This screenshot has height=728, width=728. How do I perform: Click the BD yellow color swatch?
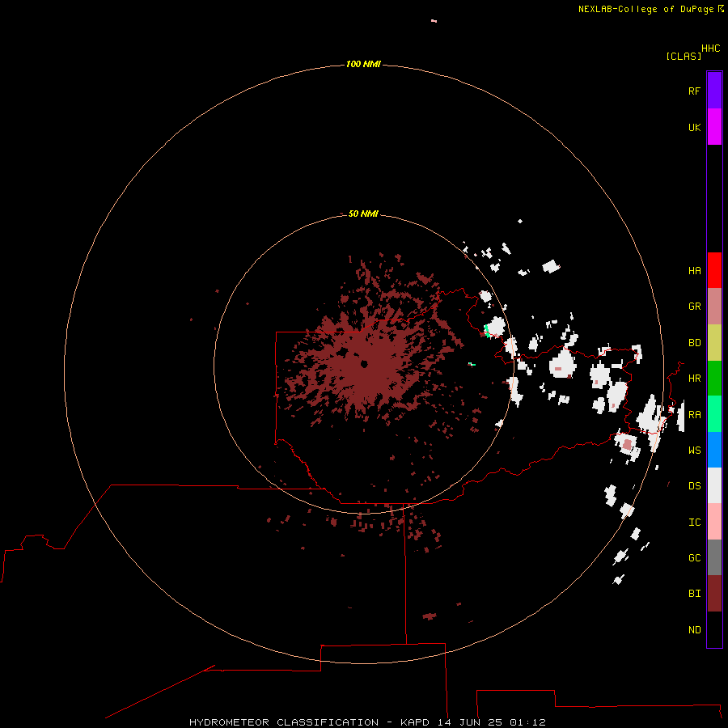coord(714,342)
